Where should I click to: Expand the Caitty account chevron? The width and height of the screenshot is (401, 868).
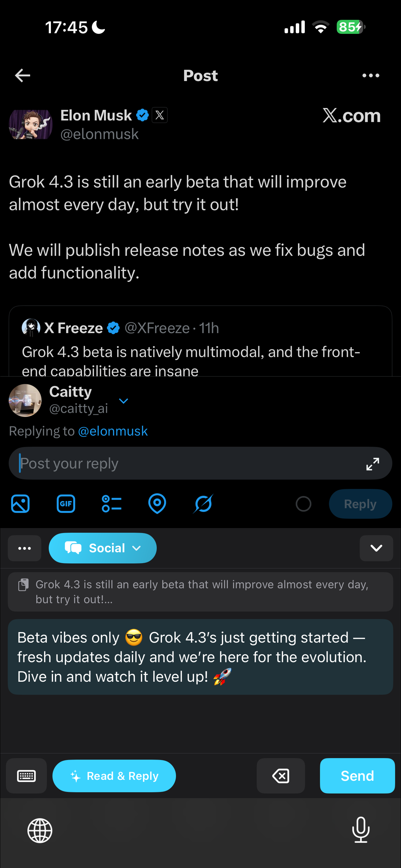click(124, 401)
